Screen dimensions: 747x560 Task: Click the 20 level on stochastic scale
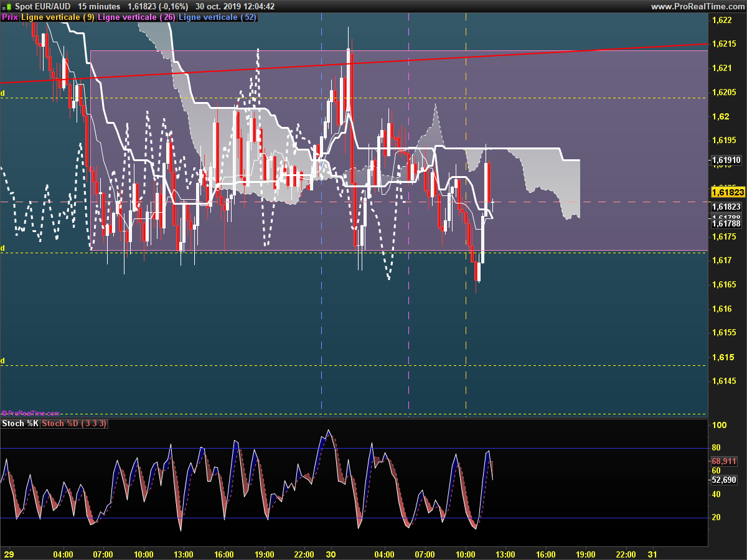716,518
